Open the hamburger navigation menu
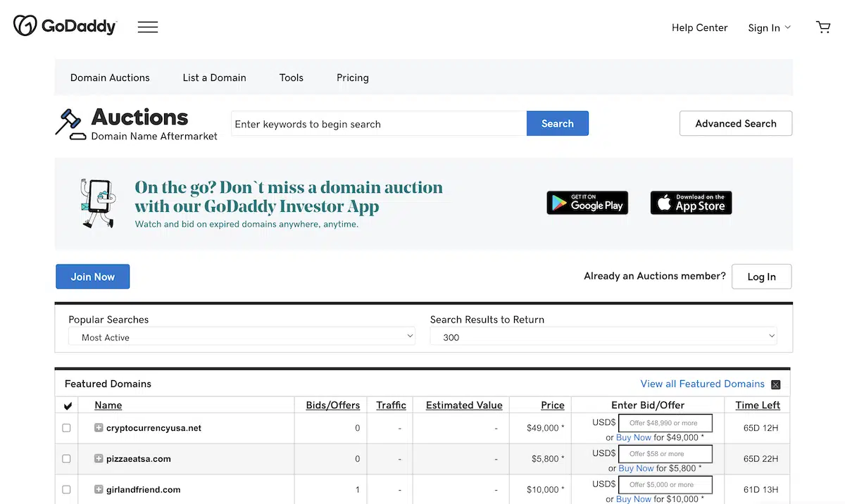 click(x=148, y=27)
